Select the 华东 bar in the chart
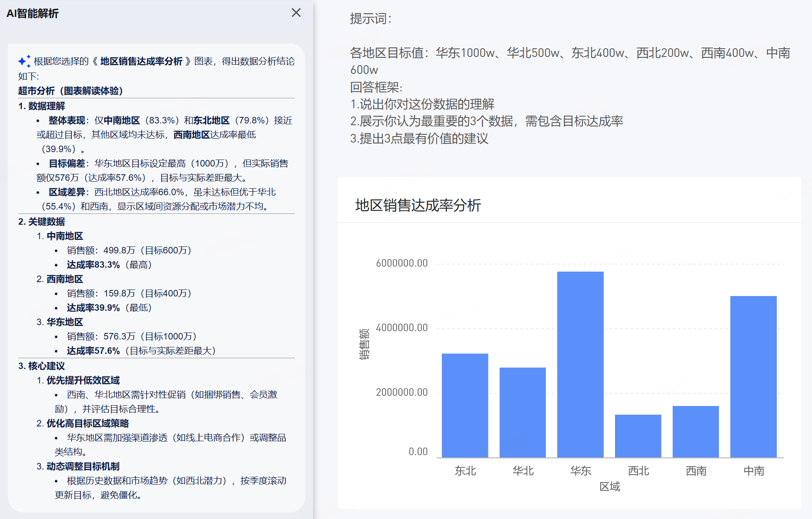 point(580,364)
